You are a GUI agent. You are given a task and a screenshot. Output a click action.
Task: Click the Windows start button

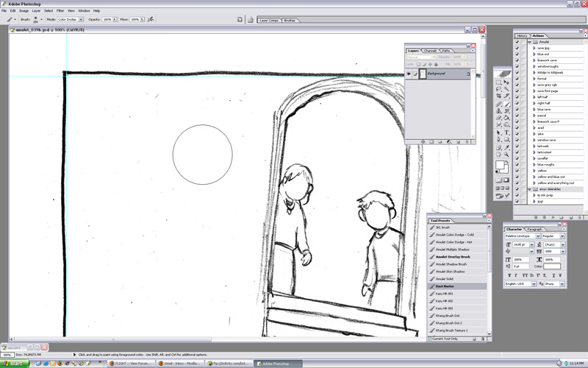[14, 364]
